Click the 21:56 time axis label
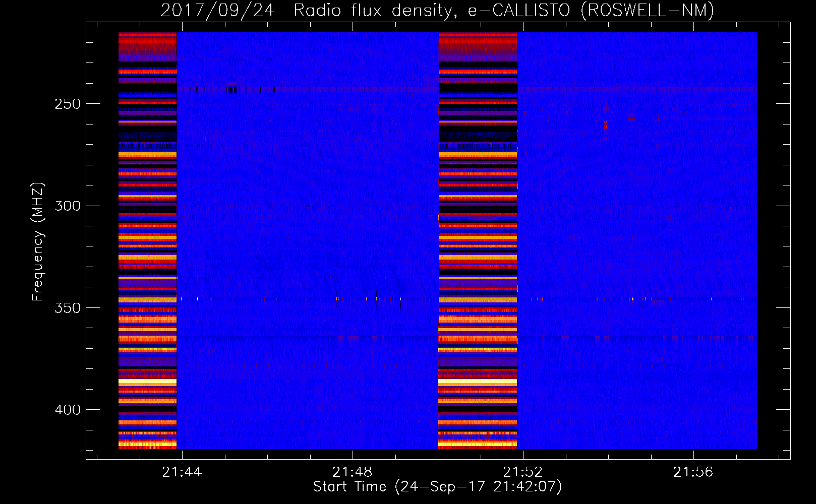Image resolution: width=816 pixels, height=504 pixels. (x=693, y=472)
